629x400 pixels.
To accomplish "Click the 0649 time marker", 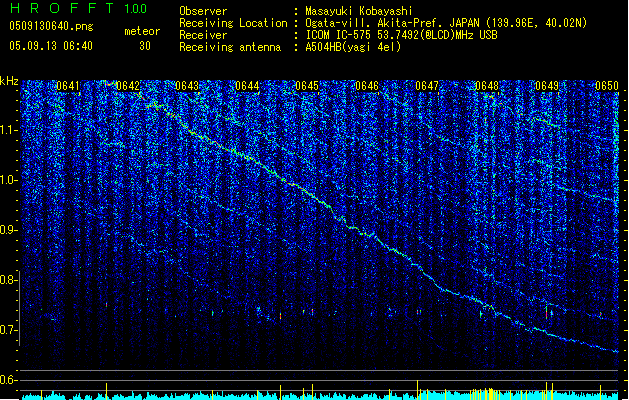I will [547, 86].
